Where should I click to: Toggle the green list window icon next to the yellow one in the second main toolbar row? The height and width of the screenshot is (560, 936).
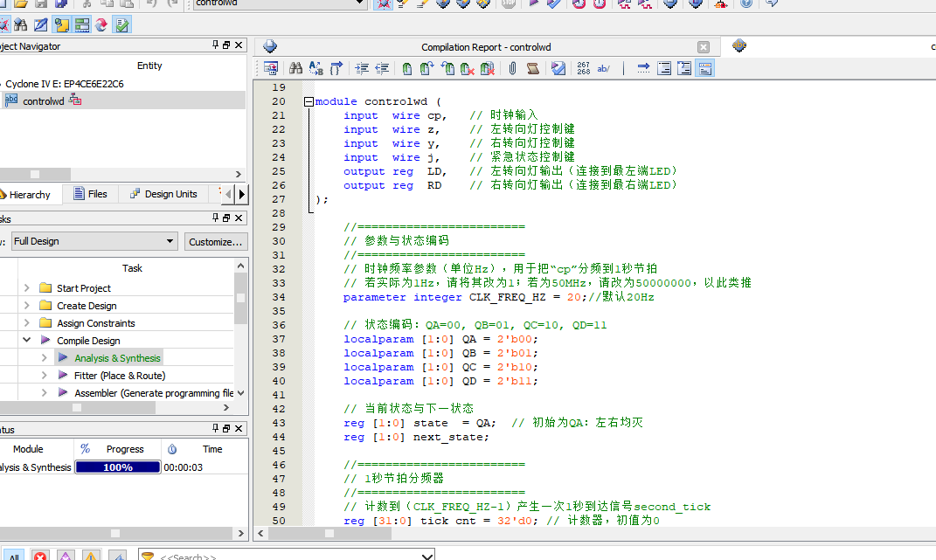point(82,25)
